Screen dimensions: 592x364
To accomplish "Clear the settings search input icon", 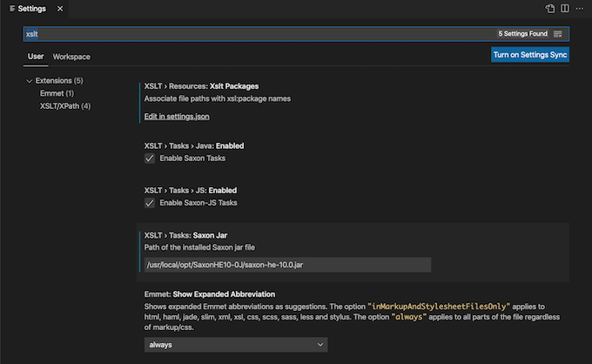I will 558,34.
